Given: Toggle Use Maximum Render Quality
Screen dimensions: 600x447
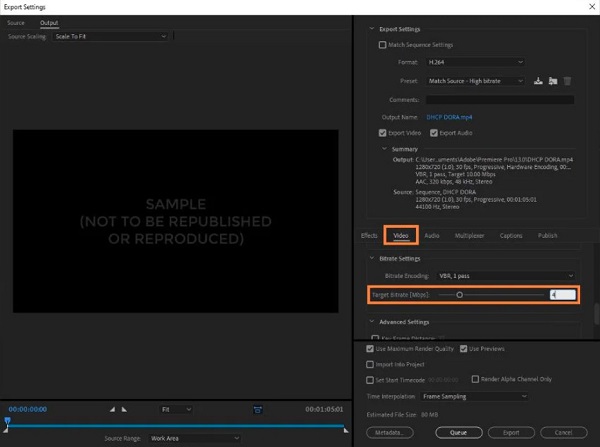Looking at the screenshot, I should pos(370,349).
